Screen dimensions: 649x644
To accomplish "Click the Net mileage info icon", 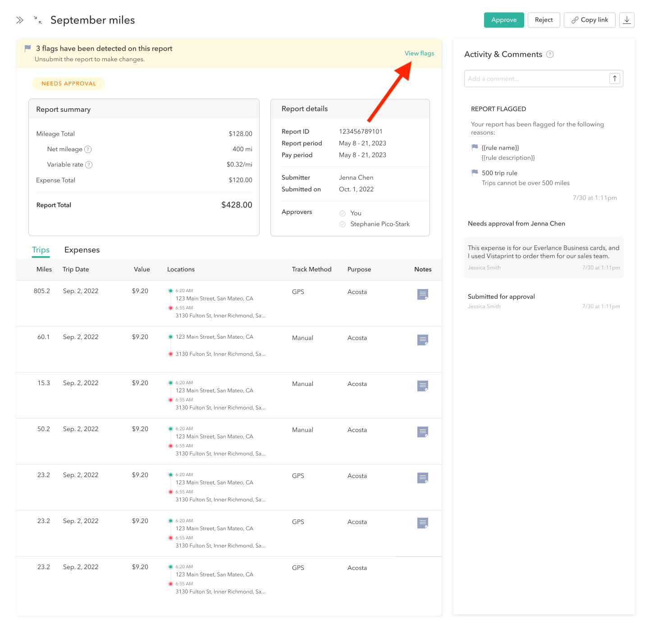I will (88, 150).
